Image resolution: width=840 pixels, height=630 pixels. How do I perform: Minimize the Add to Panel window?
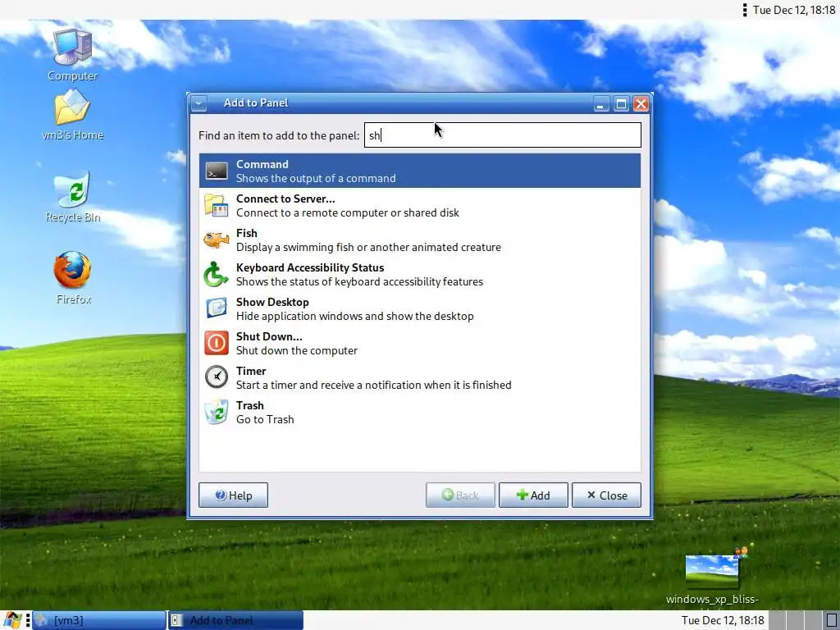(600, 104)
